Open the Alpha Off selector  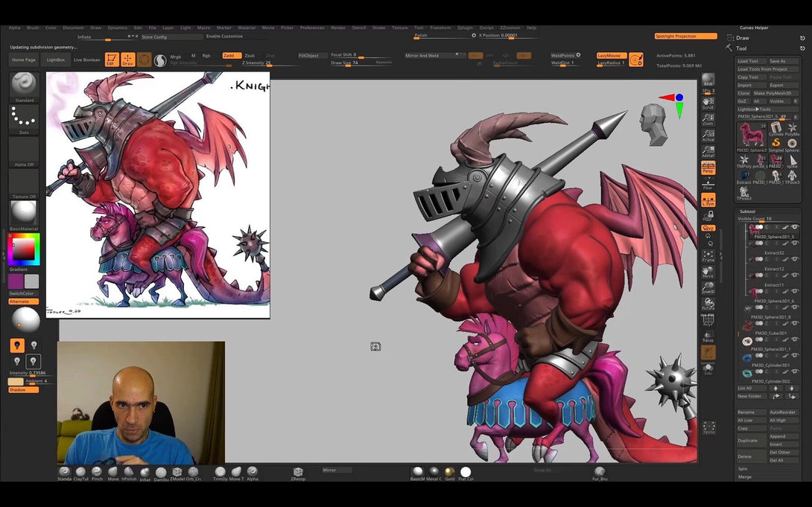click(24, 151)
